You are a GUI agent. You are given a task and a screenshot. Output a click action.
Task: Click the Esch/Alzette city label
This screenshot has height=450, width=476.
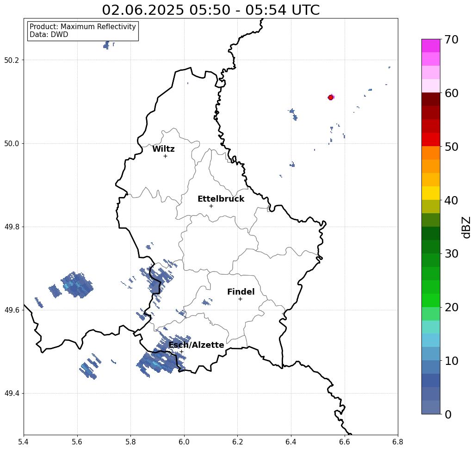196,345
